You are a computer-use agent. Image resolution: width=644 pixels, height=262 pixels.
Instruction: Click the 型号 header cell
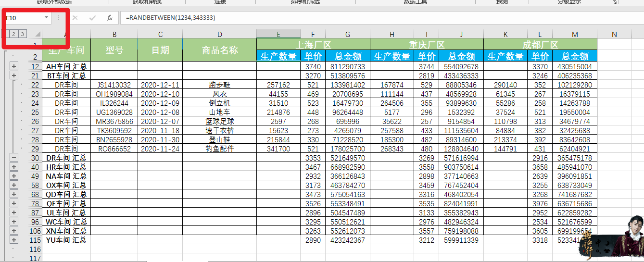coord(114,50)
